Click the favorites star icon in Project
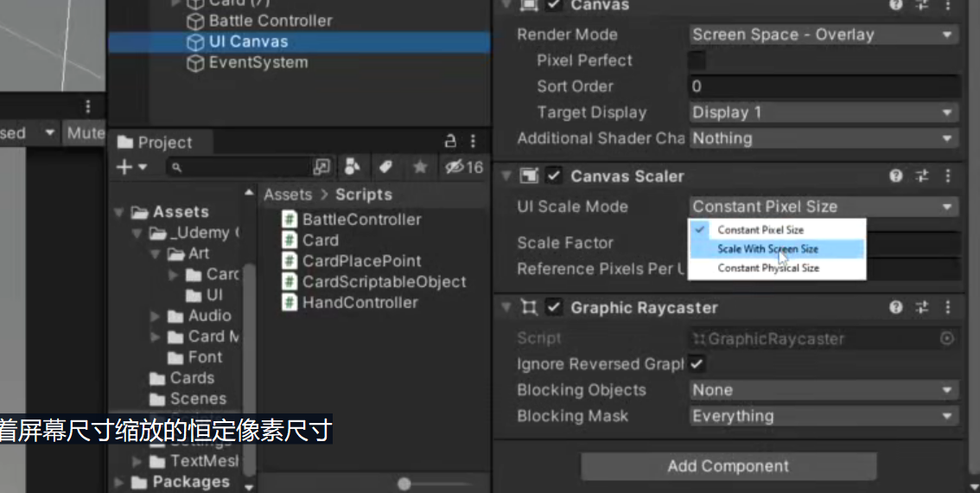The width and height of the screenshot is (980, 493). (x=420, y=167)
